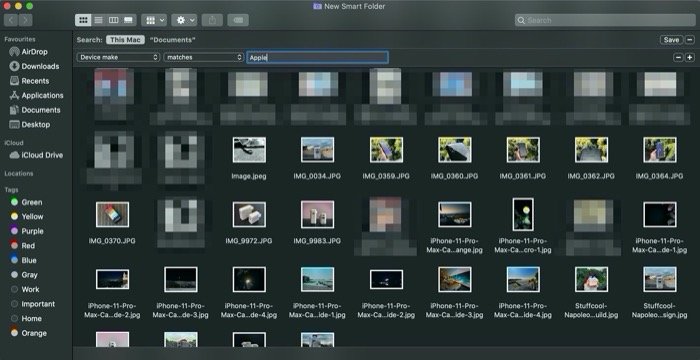
Task: Open the Device make attribute dropdown
Action: point(118,57)
